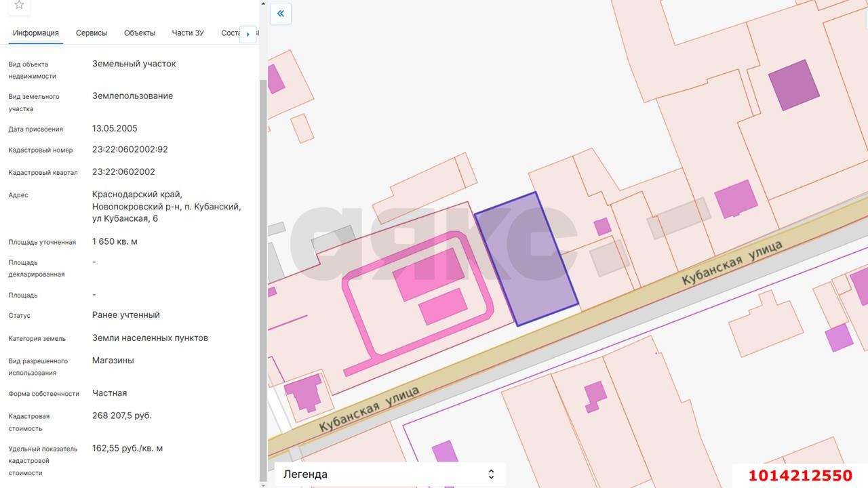This screenshot has width=868, height=488.
Task: Open the Сервисы tab
Action: click(x=92, y=33)
